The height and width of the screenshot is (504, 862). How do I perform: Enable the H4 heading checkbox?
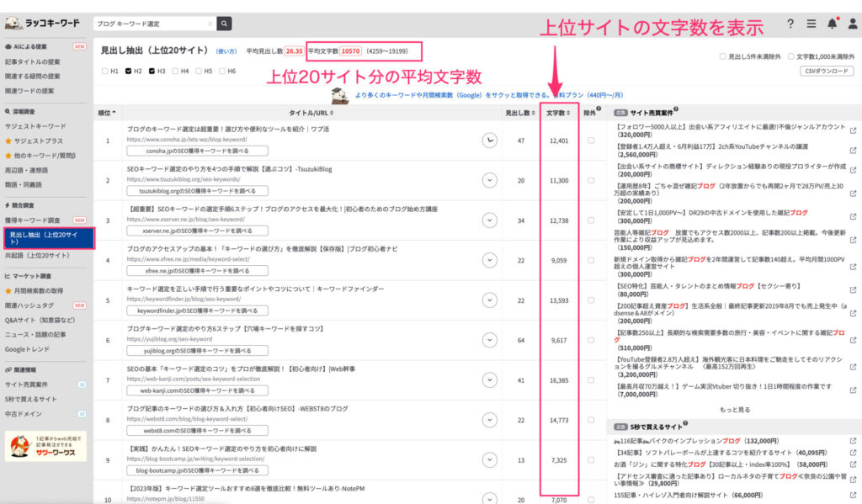175,71
